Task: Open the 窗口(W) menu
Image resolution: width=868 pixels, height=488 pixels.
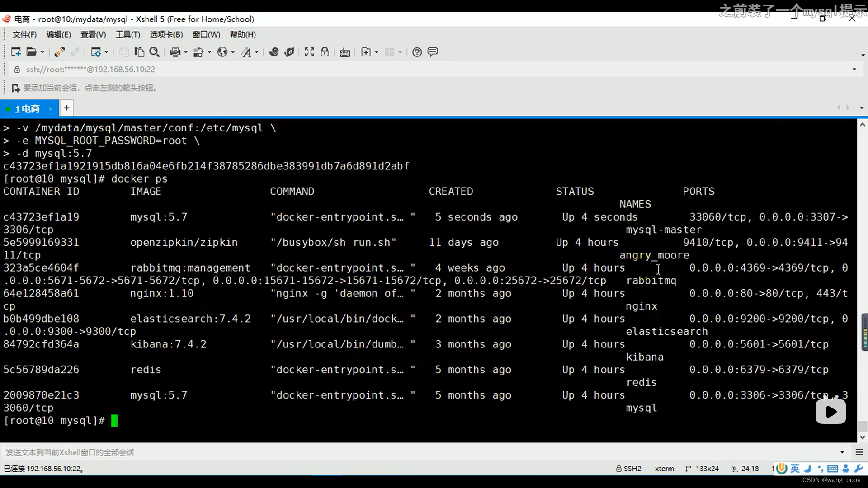Action: click(x=206, y=35)
